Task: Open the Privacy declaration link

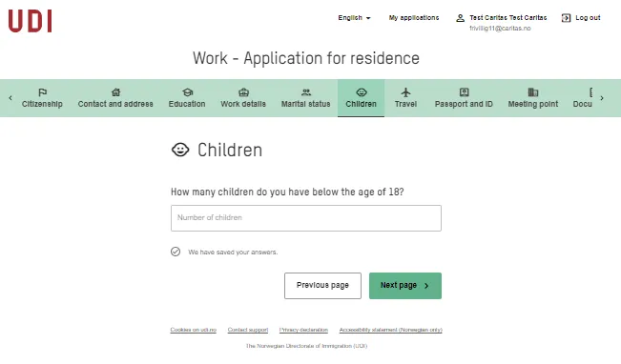Action: point(303,330)
